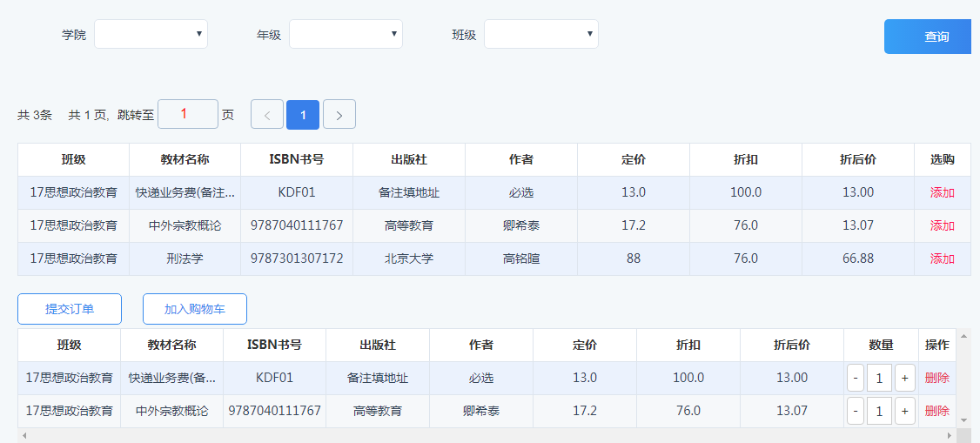Image resolution: width=980 pixels, height=443 pixels.
Task: Add 中外宗教概论 textbook via 添加 link
Action: pyautogui.click(x=942, y=225)
